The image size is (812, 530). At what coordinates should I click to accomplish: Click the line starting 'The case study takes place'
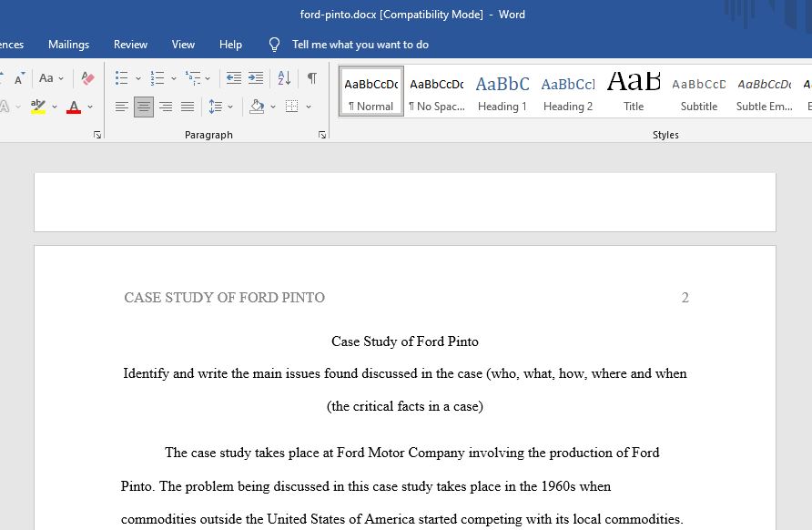412,453
